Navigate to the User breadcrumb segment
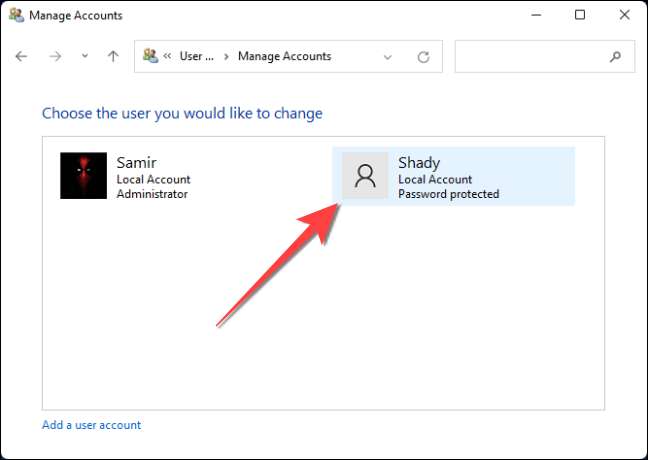This screenshot has width=648, height=460. [x=197, y=57]
